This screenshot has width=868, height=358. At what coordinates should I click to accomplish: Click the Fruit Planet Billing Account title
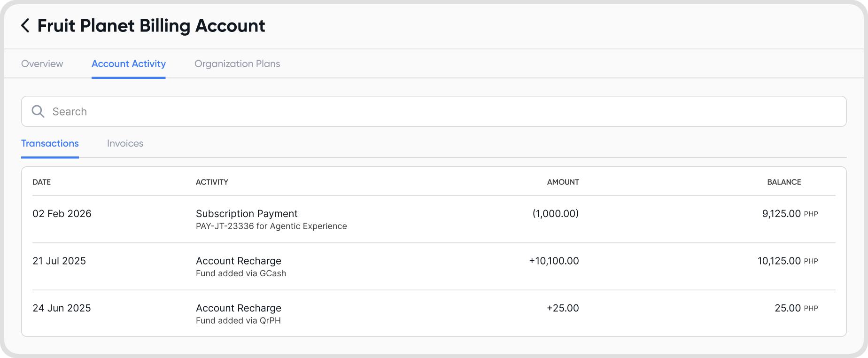151,26
